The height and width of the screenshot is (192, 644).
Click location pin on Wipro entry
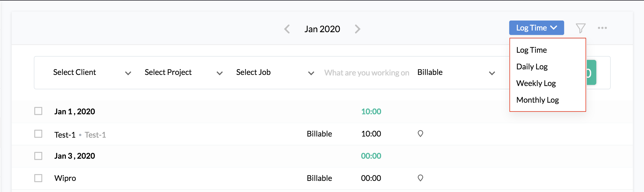pos(420,178)
